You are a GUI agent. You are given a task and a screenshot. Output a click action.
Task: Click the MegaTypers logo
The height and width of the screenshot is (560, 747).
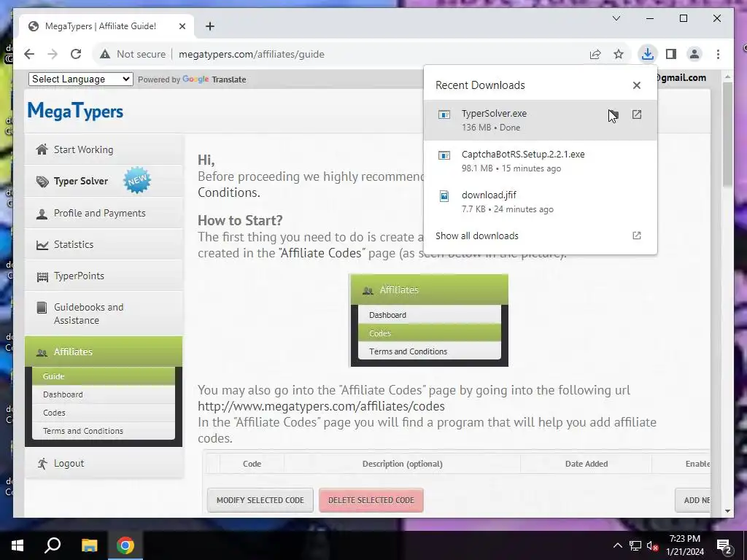pyautogui.click(x=75, y=111)
